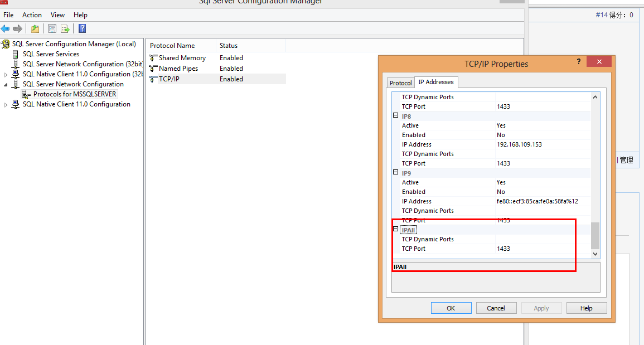Select the last SQL Native Client 11.0 Configuration node
This screenshot has height=345, width=644.
click(x=76, y=104)
